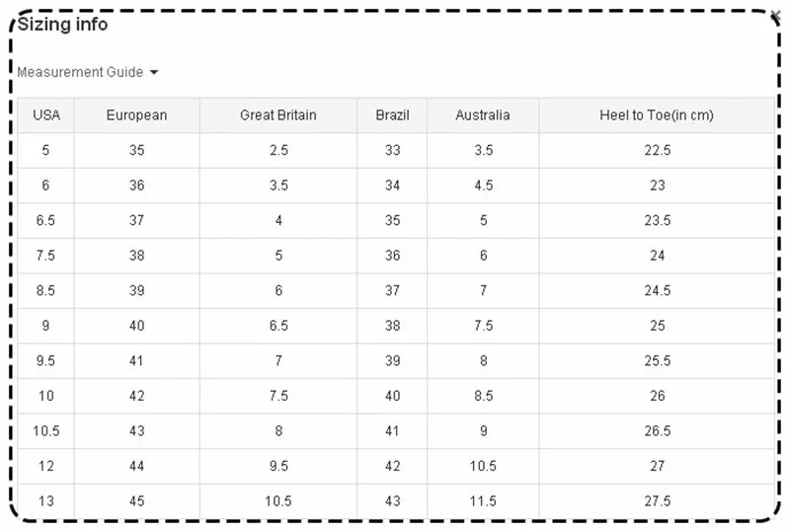Screen dimensions: 790x532
Task: Click USA size 13 cell
Action: 45,501
